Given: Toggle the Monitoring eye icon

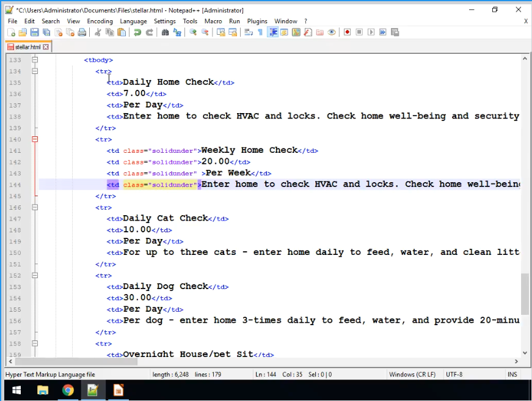Looking at the screenshot, I should coord(332,32).
